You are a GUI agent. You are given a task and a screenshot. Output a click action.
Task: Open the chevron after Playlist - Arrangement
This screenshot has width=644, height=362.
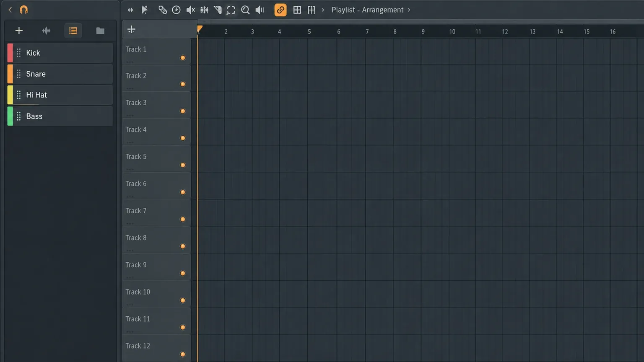point(409,10)
